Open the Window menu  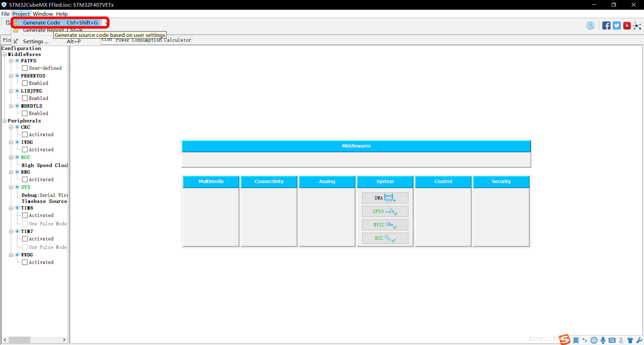[x=43, y=14]
